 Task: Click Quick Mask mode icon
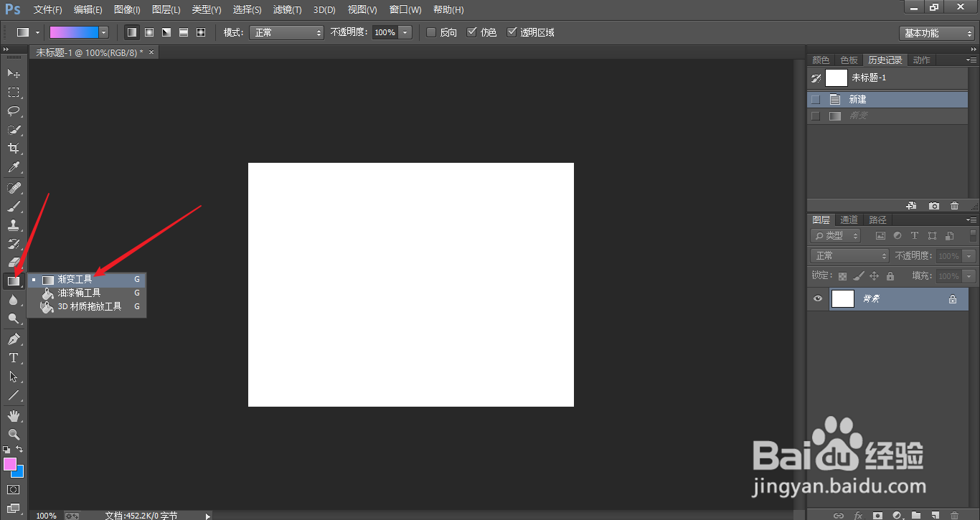(x=14, y=489)
